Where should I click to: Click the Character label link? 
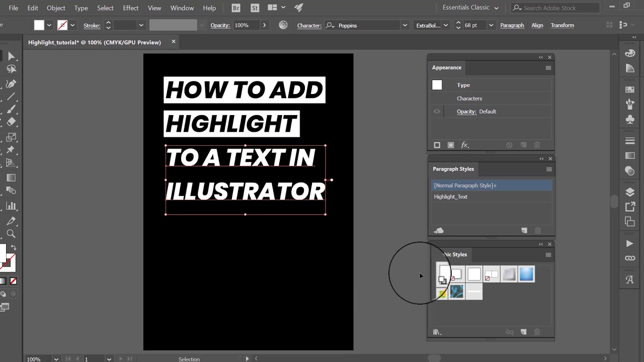coord(309,25)
